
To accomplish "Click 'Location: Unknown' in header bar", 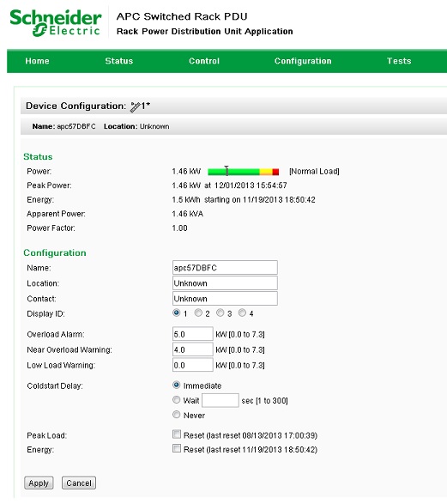I will pos(136,126).
